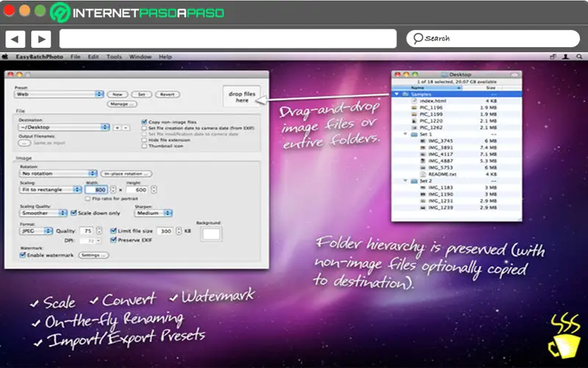Click the IMG_3891 thumbnail icon
The width and height of the screenshot is (588, 368).
click(423, 148)
